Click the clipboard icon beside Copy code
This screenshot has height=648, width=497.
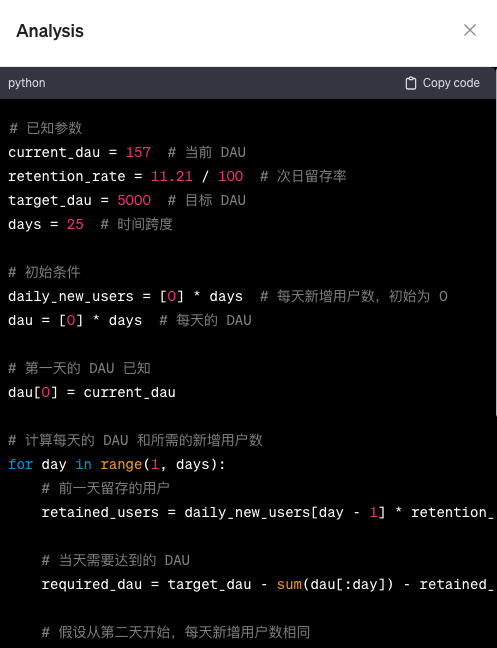tap(411, 83)
